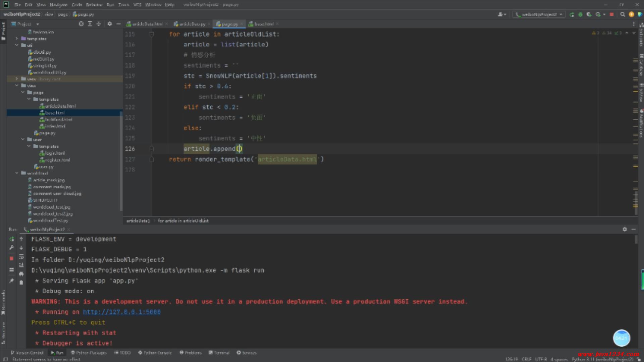Switch to articleData.py editor tab
Viewport: 644px width, 362px height.
(192, 24)
